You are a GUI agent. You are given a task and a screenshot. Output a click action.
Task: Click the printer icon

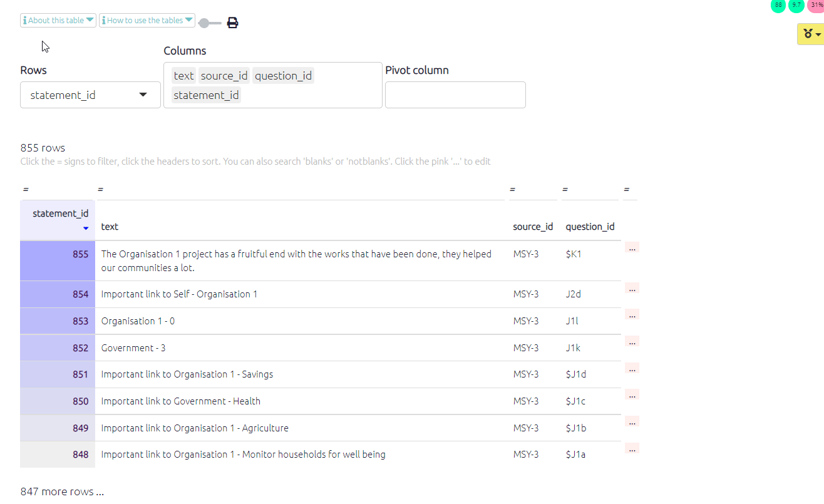click(232, 23)
